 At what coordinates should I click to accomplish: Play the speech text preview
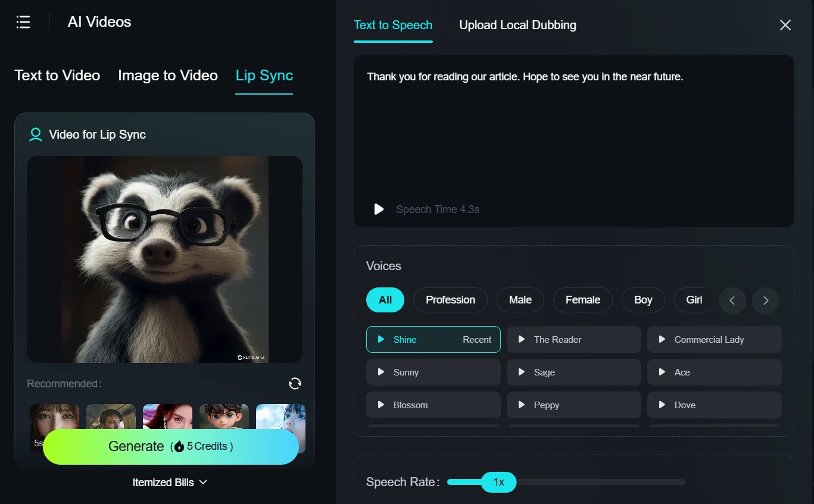click(378, 209)
